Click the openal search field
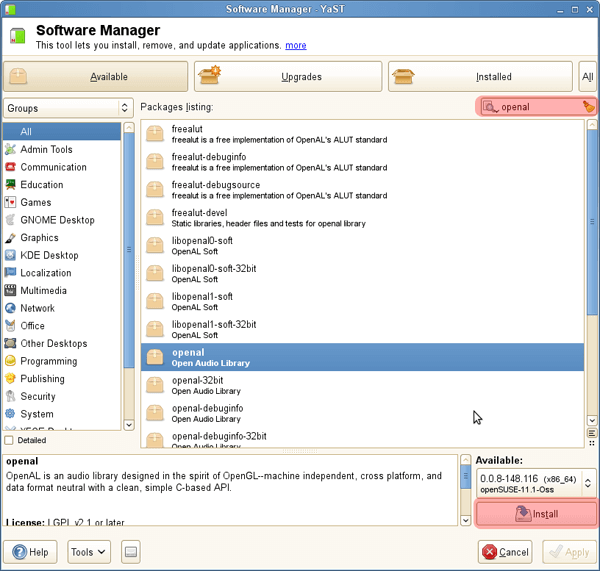The image size is (600, 571). [x=540, y=107]
